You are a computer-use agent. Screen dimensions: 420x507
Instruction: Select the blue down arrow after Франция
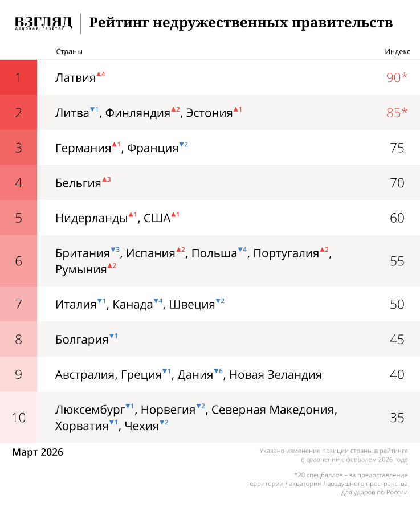coord(181,144)
